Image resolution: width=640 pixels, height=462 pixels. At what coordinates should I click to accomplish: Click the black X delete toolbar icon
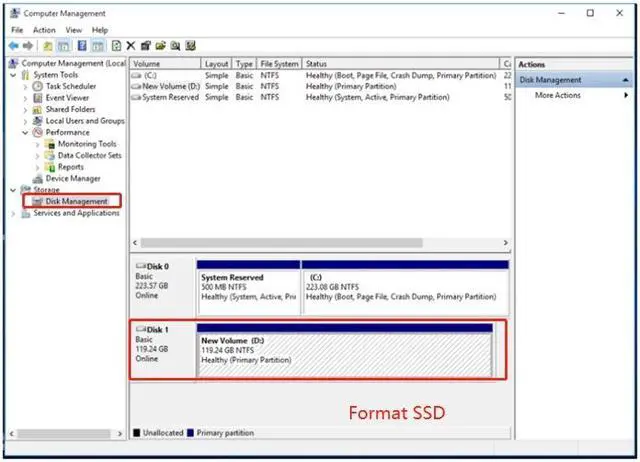click(131, 45)
